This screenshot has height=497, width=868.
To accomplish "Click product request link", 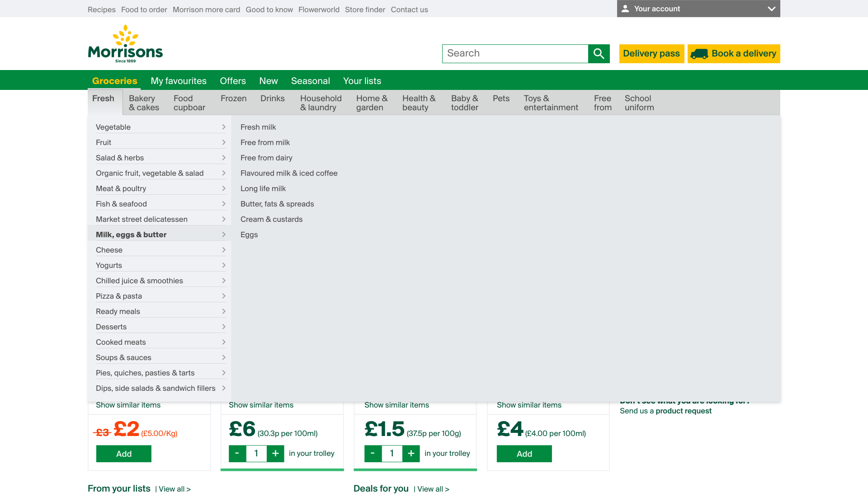I will [x=684, y=411].
